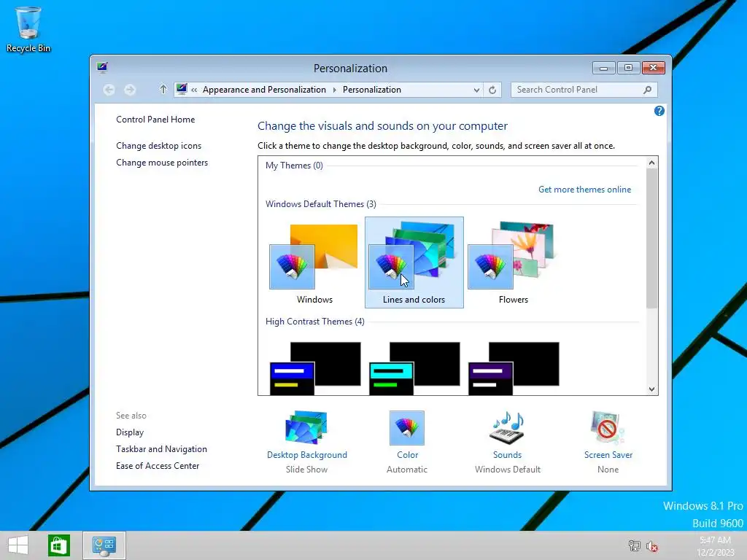Viewport: 747px width, 560px height.
Task: Go up one level with Up arrow
Action: pos(163,90)
